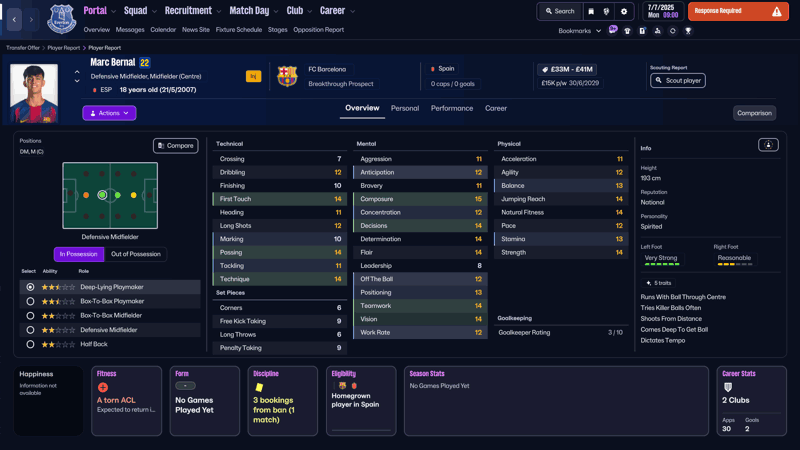Select Defensive Midfielder role radio button
This screenshot has height=450, width=800.
(31, 330)
